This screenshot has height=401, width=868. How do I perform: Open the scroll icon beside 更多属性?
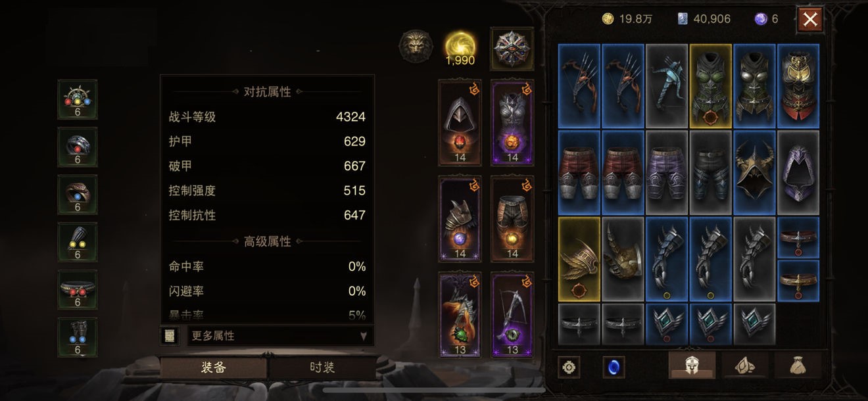(x=170, y=336)
